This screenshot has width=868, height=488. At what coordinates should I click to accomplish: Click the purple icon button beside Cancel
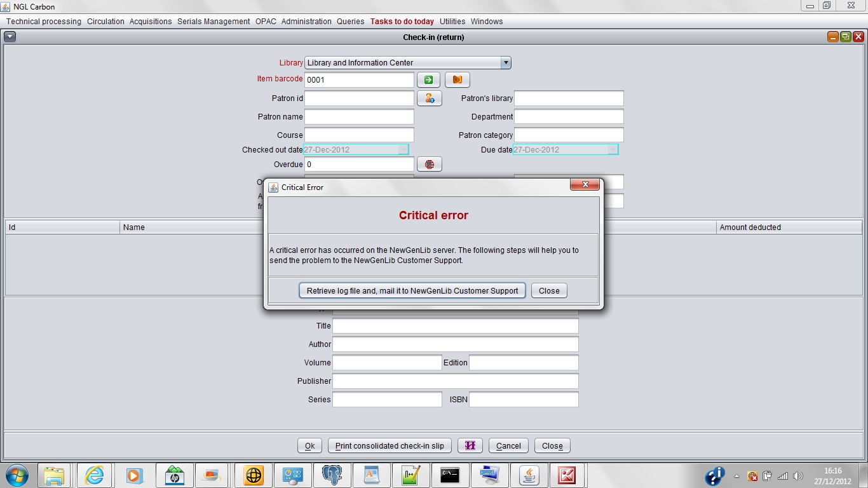470,445
